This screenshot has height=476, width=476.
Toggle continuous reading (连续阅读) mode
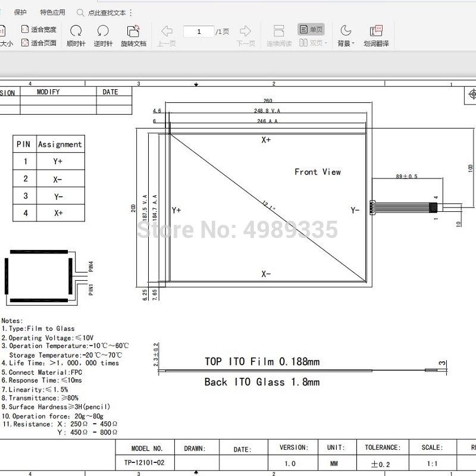pos(278,36)
